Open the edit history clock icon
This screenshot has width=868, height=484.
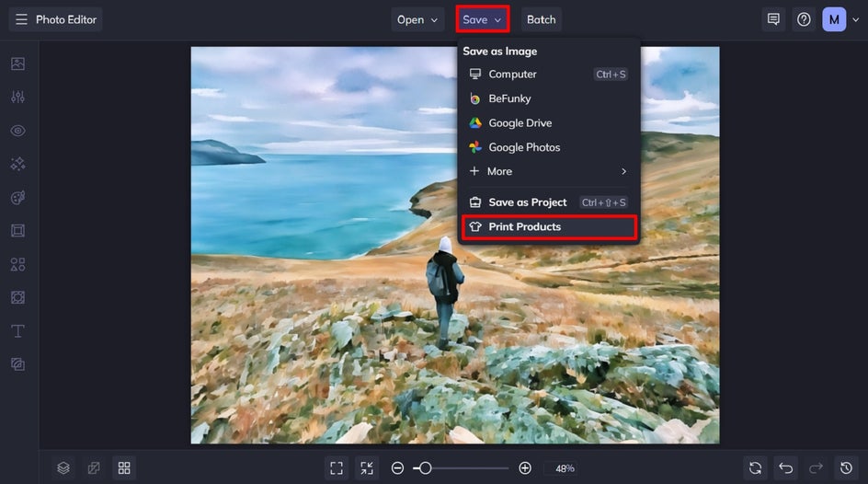point(847,468)
